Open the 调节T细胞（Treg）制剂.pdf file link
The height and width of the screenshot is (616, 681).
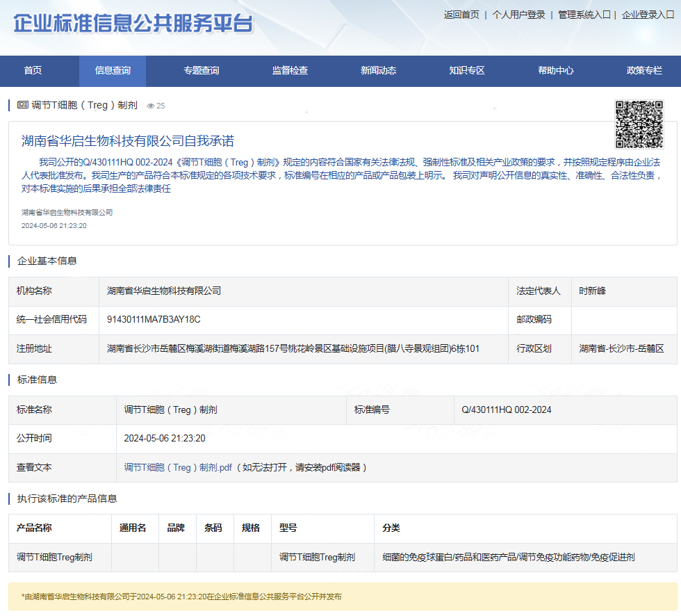tap(178, 468)
